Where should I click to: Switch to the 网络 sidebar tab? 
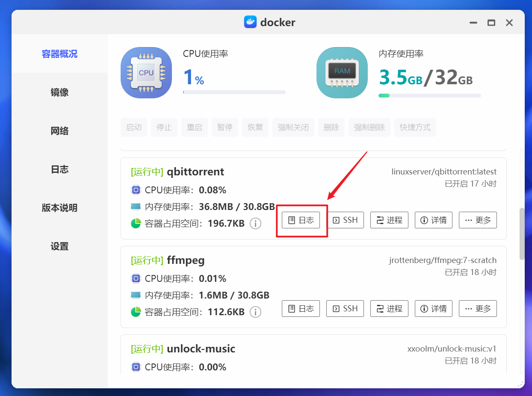tap(59, 131)
